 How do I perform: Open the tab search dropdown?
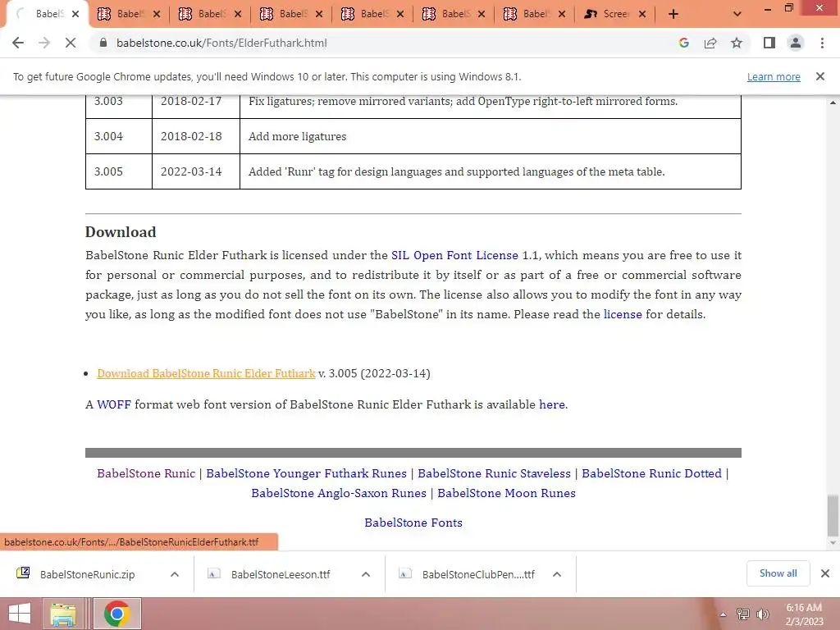(x=737, y=14)
